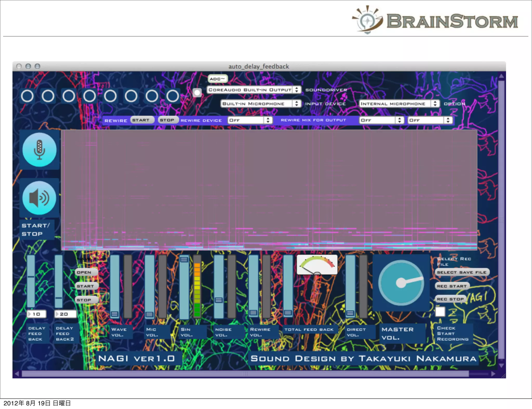Click the Noise Vol. slider handle

[x=218, y=300]
